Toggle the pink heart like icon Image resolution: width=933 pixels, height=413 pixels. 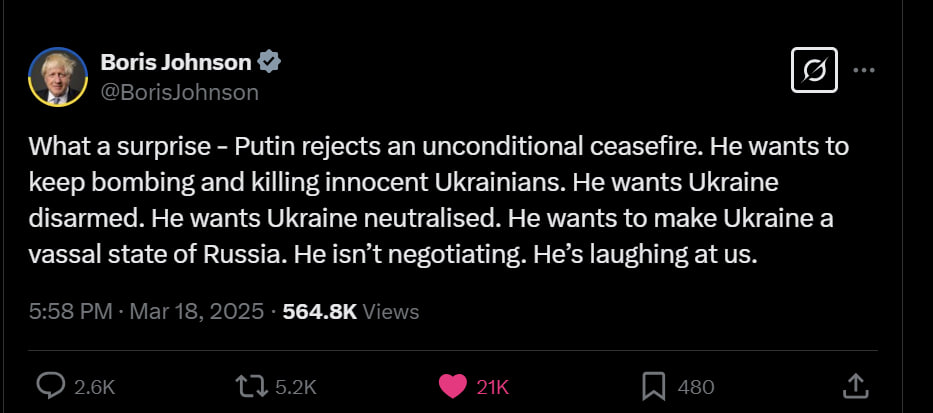[453, 387]
